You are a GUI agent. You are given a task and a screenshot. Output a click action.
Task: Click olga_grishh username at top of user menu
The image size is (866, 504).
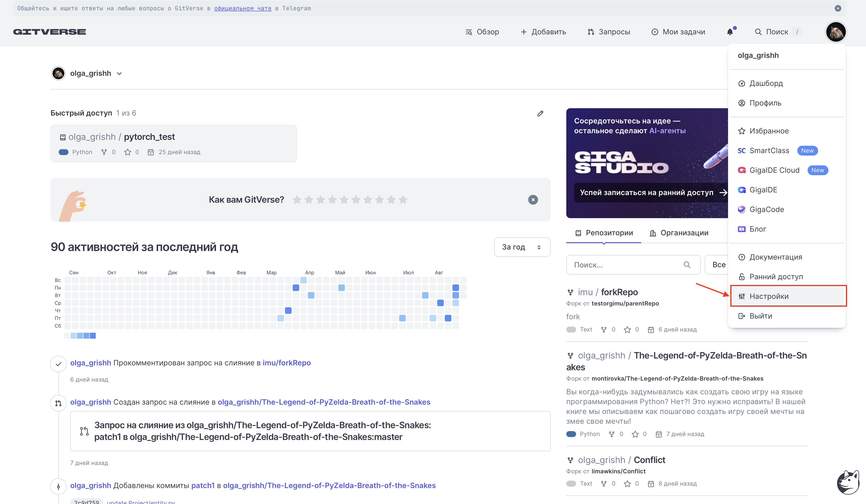[x=758, y=55]
